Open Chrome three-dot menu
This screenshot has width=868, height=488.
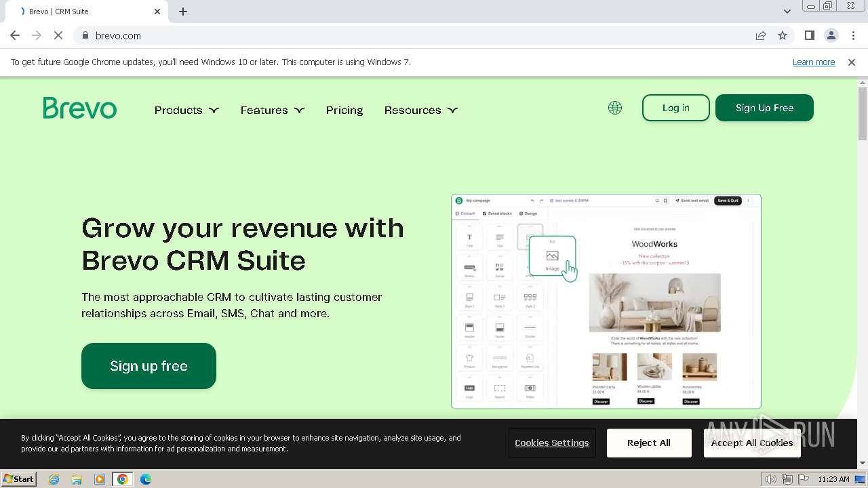(x=853, y=35)
